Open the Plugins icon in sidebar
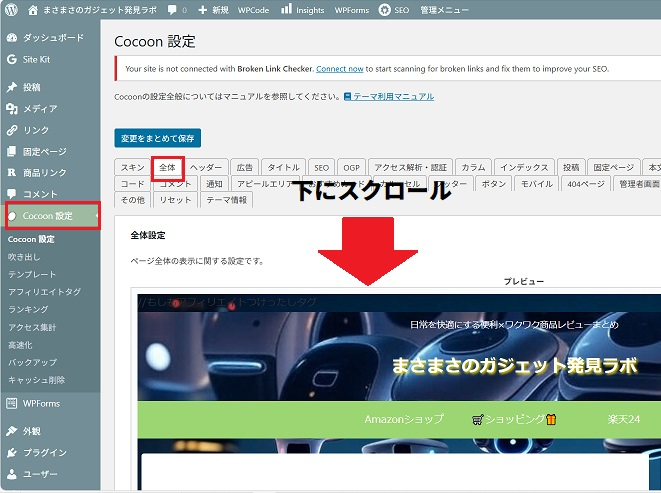The image size is (661, 493). (x=11, y=452)
